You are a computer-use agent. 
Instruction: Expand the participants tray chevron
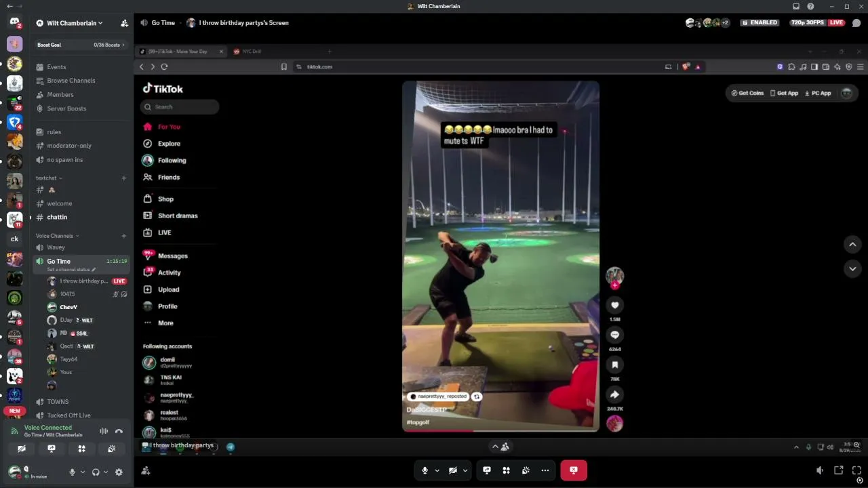click(x=495, y=447)
